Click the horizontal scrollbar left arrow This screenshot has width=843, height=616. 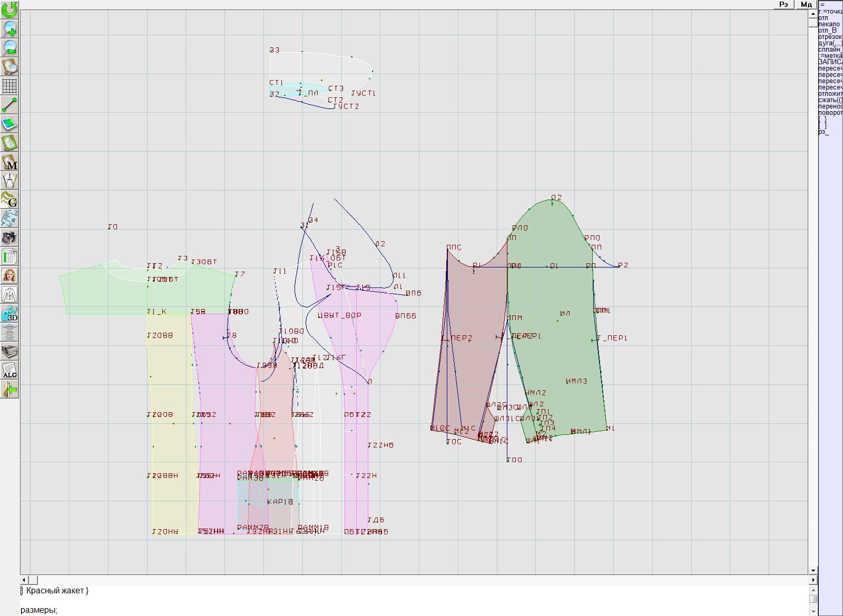pos(24,580)
